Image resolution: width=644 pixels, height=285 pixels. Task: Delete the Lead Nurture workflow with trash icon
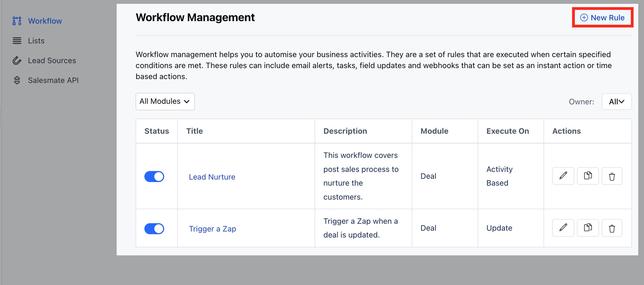(612, 176)
